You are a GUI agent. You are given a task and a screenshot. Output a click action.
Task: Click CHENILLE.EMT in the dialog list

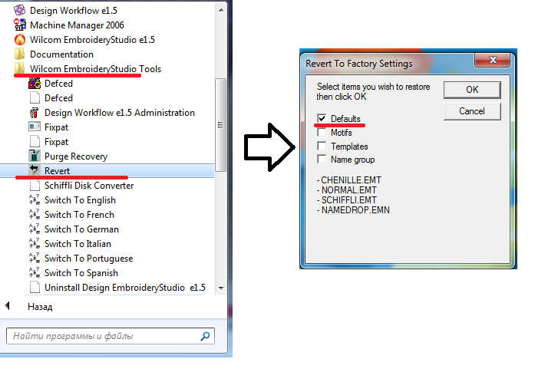[349, 180]
